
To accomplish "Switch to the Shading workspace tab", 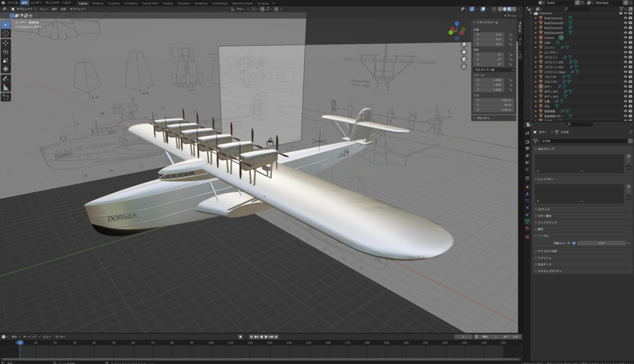I will pyautogui.click(x=167, y=3).
